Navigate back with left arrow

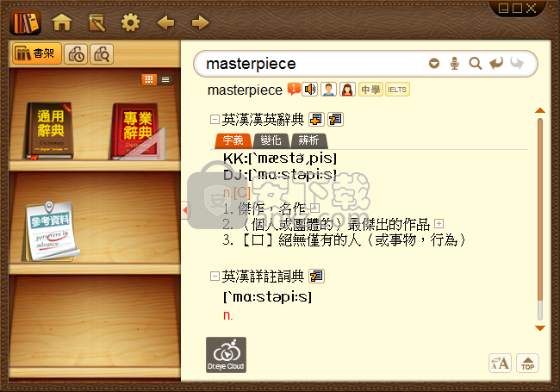pyautogui.click(x=165, y=23)
